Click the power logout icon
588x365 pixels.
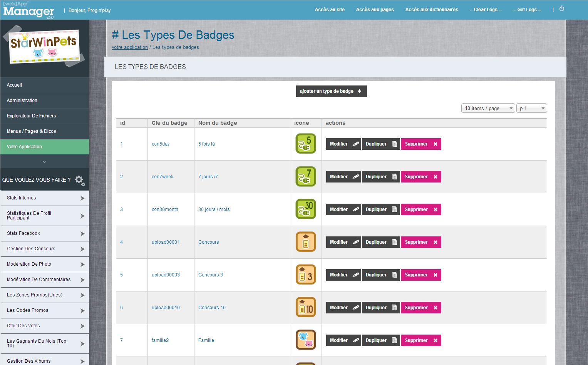tap(562, 9)
